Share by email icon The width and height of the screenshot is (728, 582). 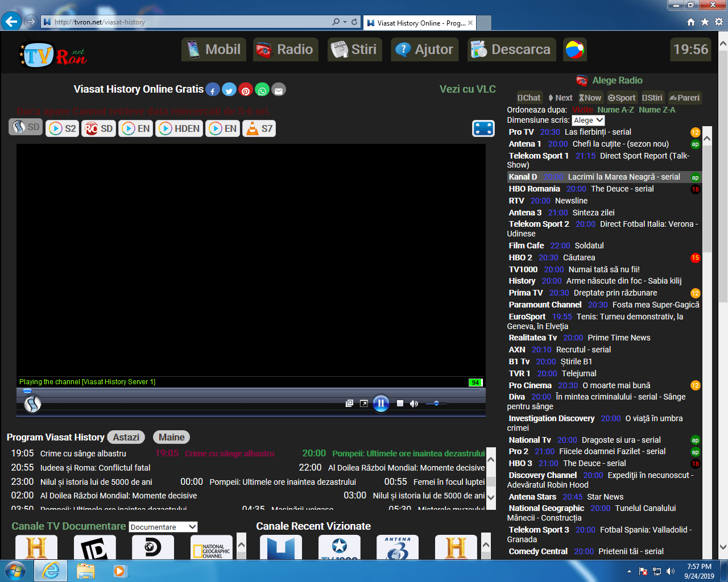(x=279, y=90)
